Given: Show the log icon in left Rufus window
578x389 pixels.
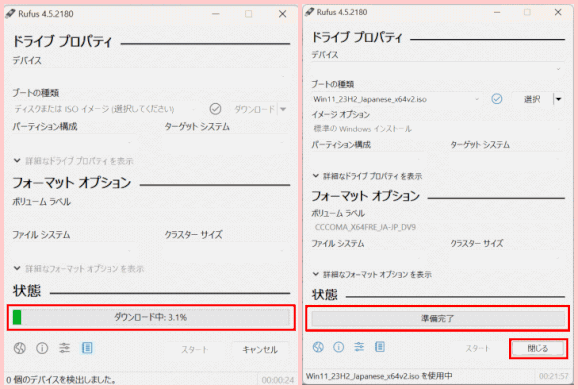Looking at the screenshot, I should pos(87,348).
